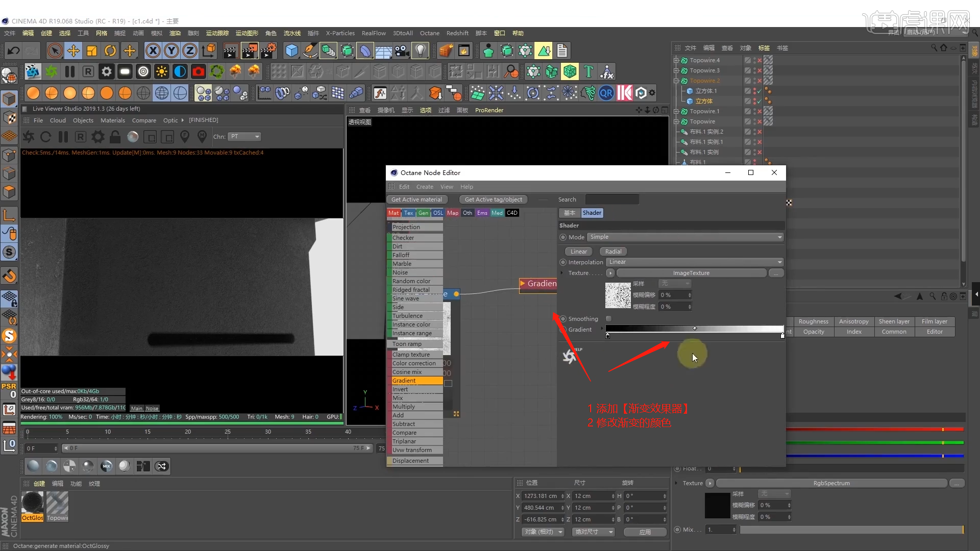Switch to the 基本 tab
The image size is (980, 551).
[x=570, y=213]
